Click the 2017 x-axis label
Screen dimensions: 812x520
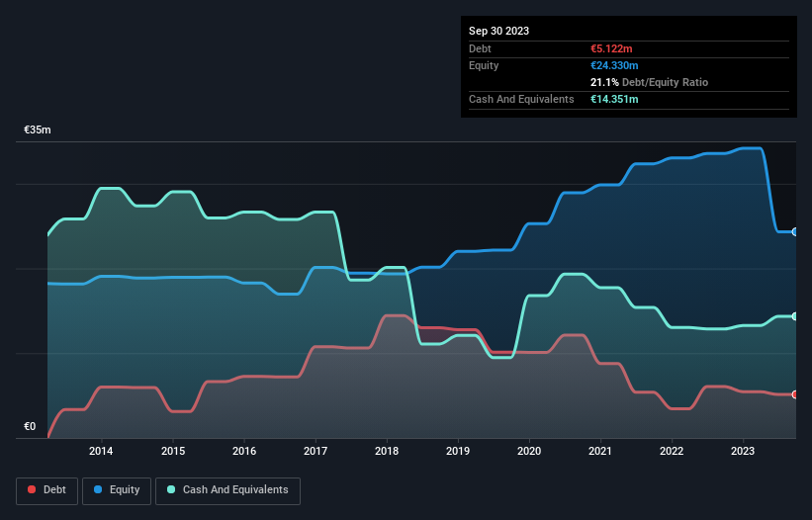(x=316, y=451)
